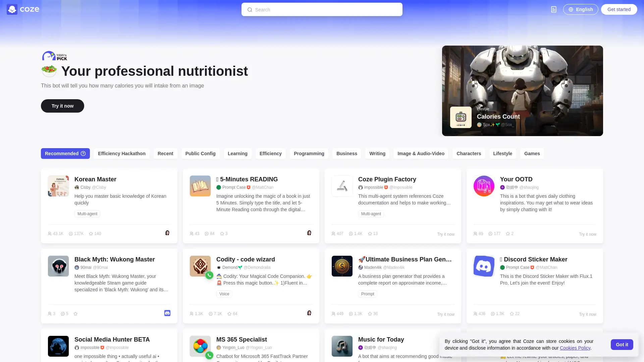Click the Your OOTD bot icon
Screen dimensions: 644x362
click(x=484, y=186)
